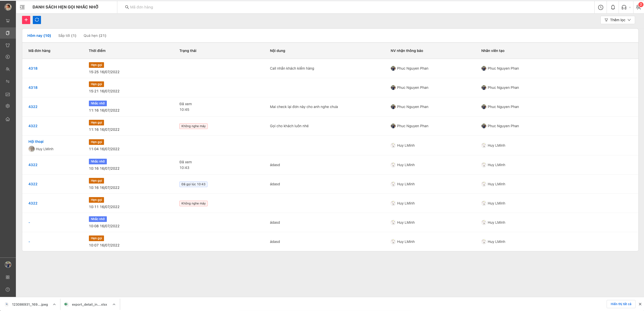This screenshot has width=644, height=311.
Task: Click Hiển thị tất cả downloads button
Action: (621, 304)
